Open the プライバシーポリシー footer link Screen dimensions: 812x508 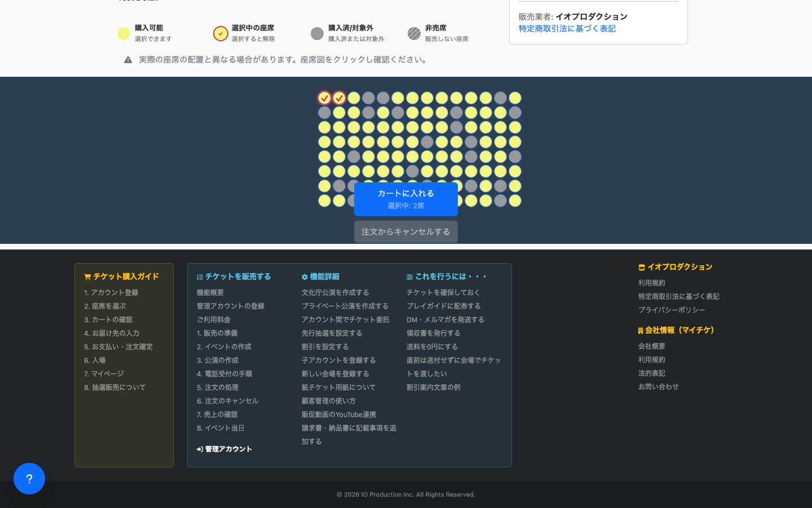click(672, 310)
